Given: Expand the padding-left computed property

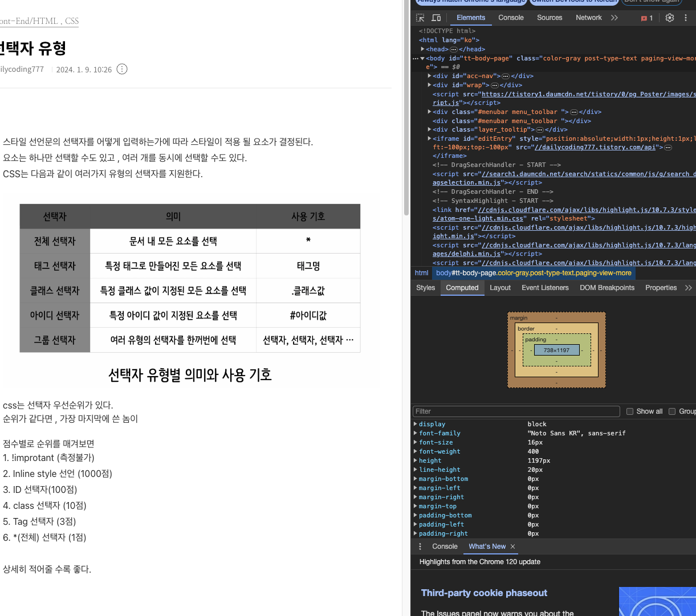Looking at the screenshot, I should coord(416,524).
